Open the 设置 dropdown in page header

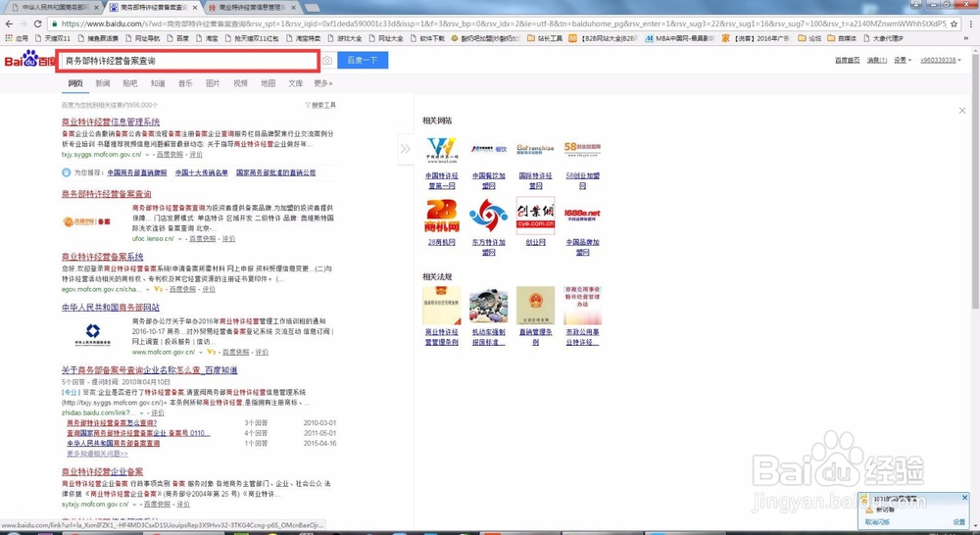pyautogui.click(x=902, y=60)
